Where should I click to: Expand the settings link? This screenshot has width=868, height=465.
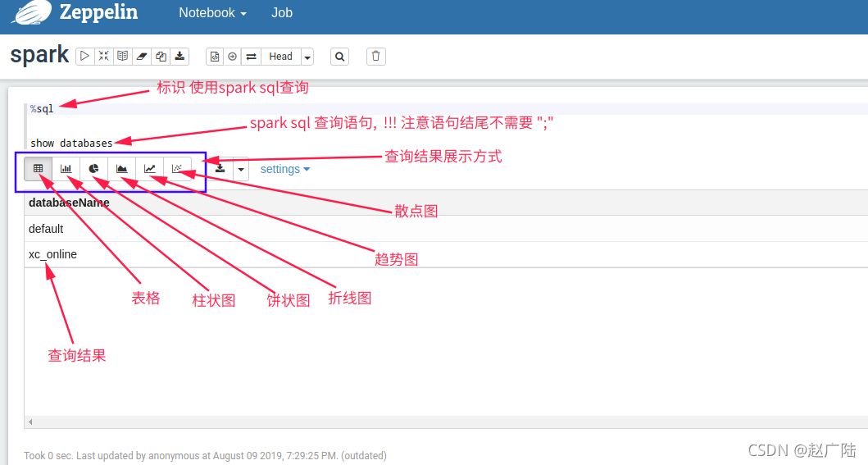pyautogui.click(x=285, y=170)
